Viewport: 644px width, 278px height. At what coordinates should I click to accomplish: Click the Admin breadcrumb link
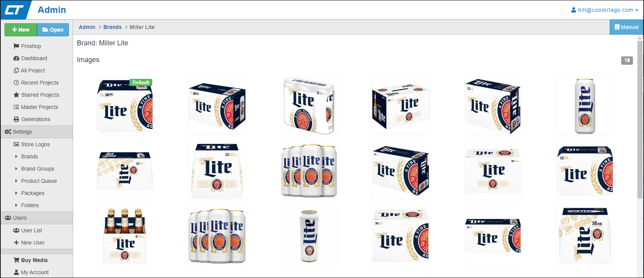tap(87, 27)
